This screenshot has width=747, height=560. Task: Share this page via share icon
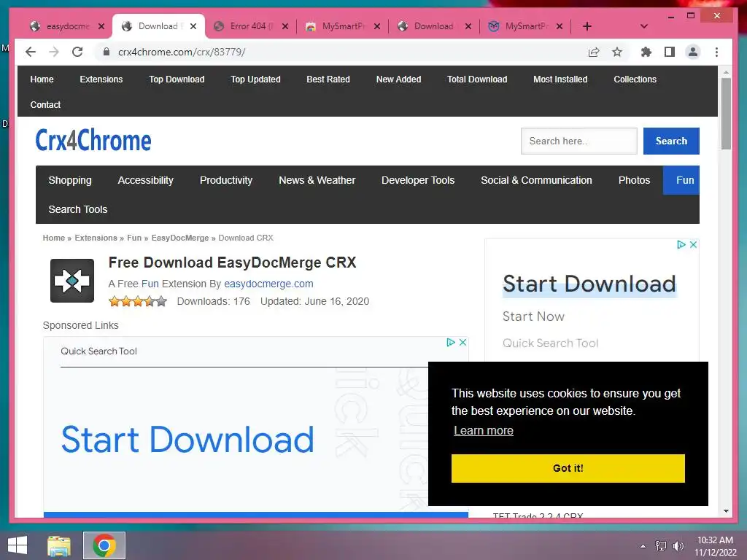594,52
